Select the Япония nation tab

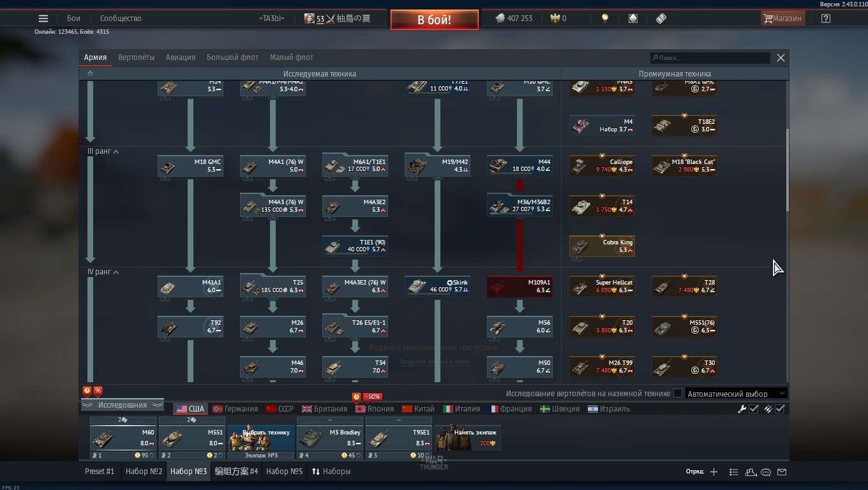pyautogui.click(x=375, y=409)
